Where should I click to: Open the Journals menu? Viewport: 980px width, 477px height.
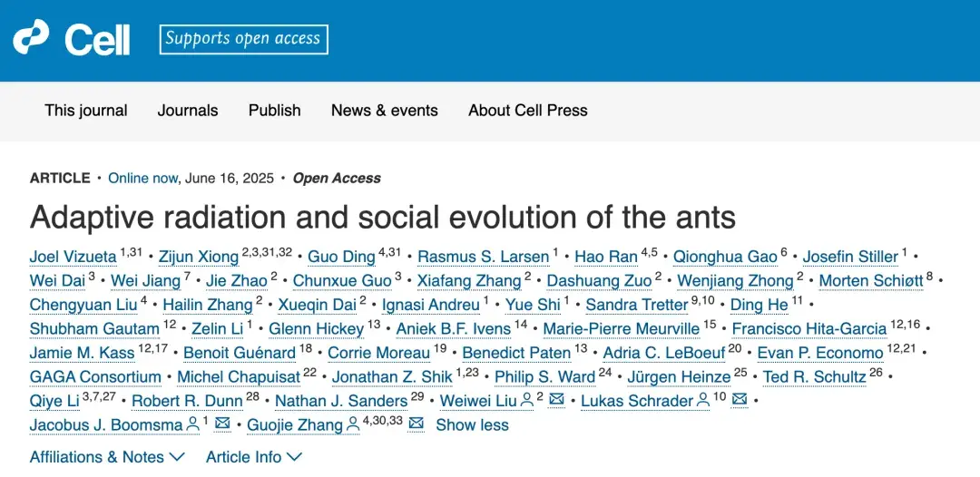(188, 111)
